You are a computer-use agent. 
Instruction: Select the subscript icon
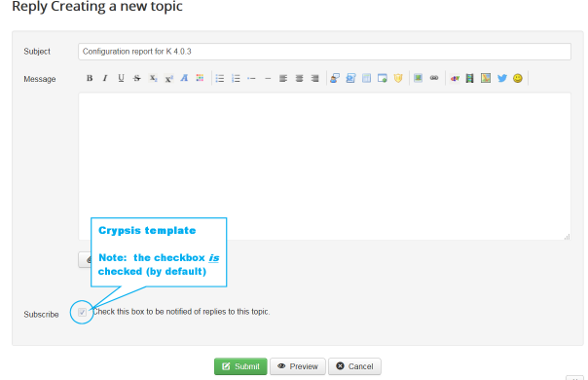click(x=153, y=78)
